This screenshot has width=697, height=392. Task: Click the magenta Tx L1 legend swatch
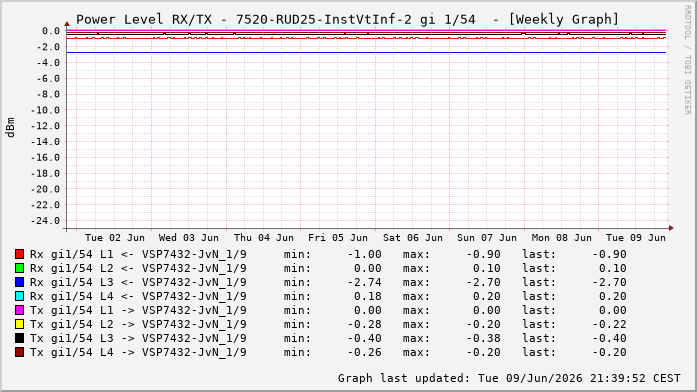click(19, 310)
